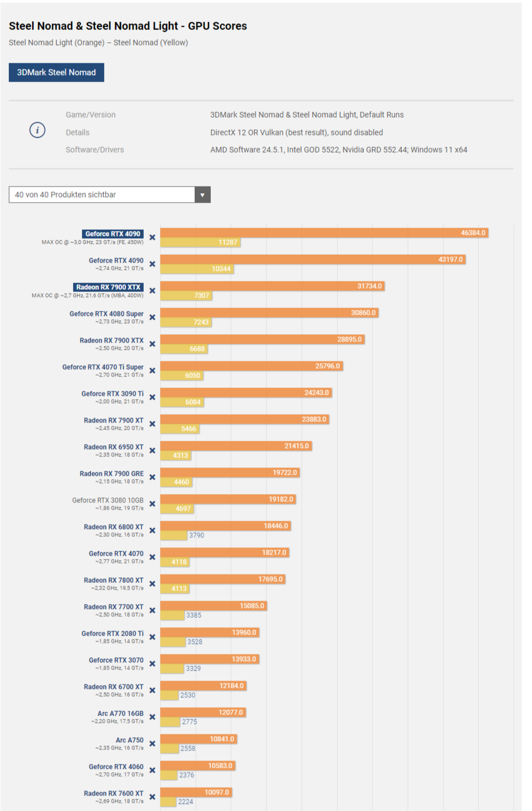Click the yellow 10344 Steel Nomad bar

pyautogui.click(x=196, y=269)
